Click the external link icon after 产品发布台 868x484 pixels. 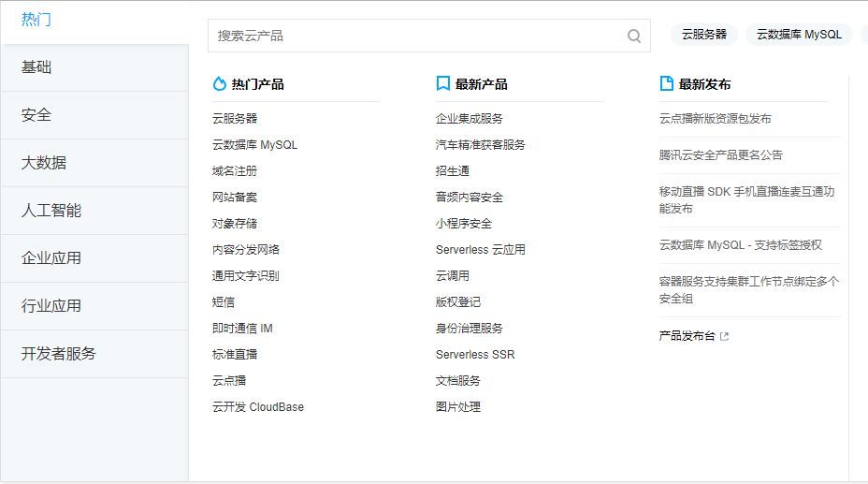click(x=725, y=336)
